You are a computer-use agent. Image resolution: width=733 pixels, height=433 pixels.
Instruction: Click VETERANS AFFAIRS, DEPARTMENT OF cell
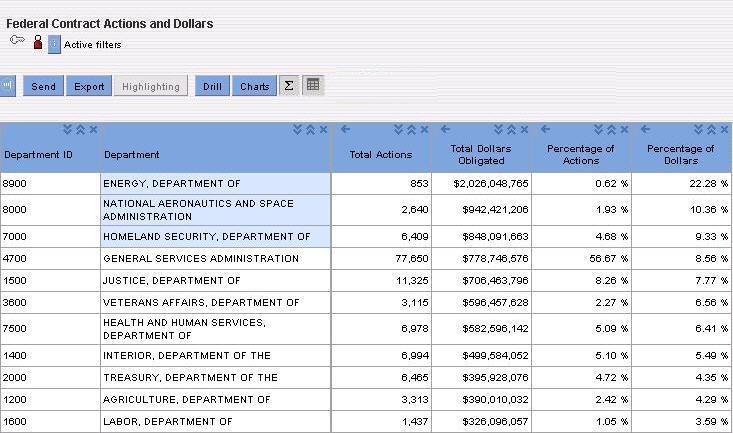click(216, 303)
